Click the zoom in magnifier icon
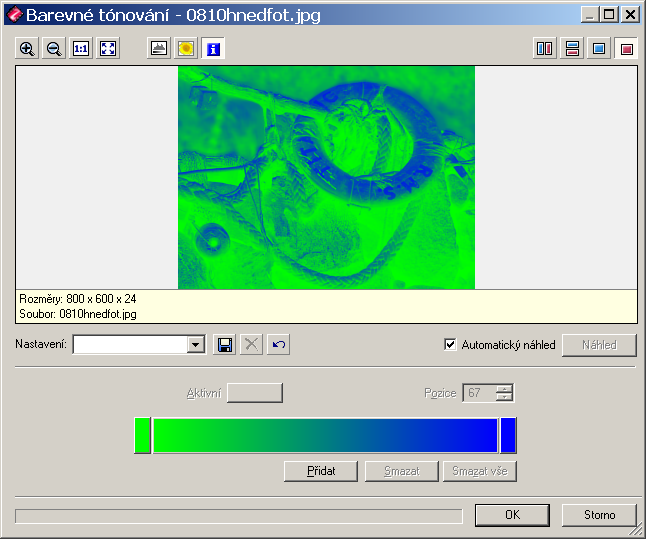The image size is (646, 539). tap(27, 48)
